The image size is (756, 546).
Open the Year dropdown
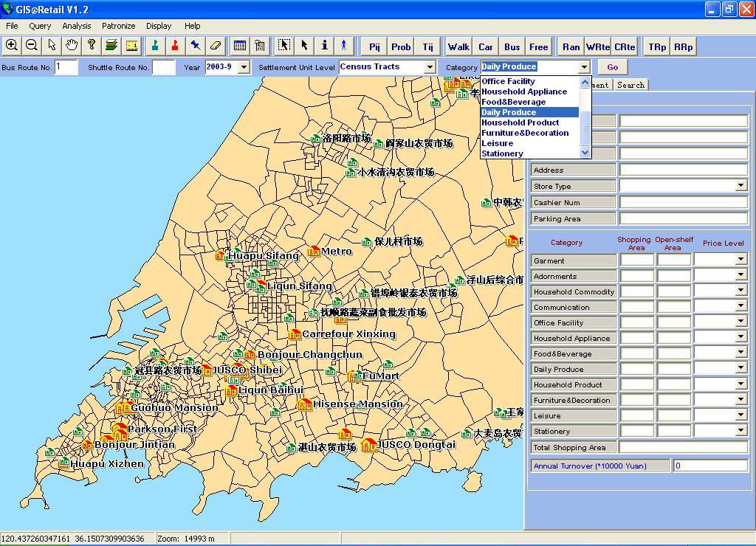[x=244, y=67]
